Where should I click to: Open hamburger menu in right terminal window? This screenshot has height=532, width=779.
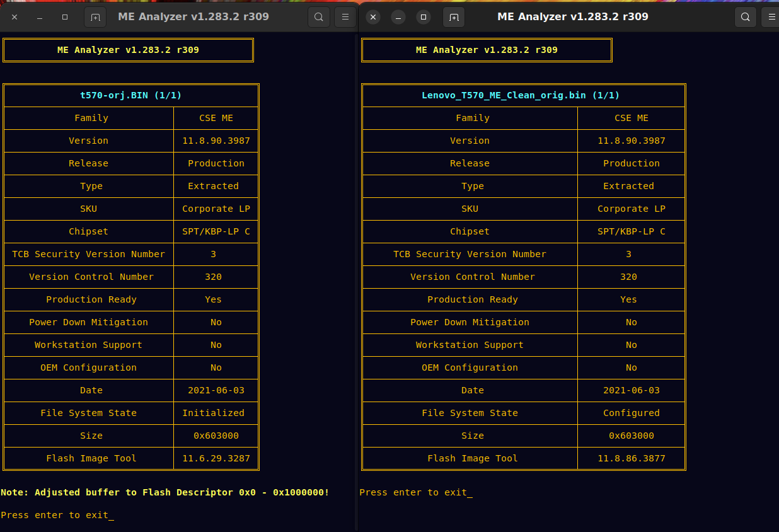point(771,17)
